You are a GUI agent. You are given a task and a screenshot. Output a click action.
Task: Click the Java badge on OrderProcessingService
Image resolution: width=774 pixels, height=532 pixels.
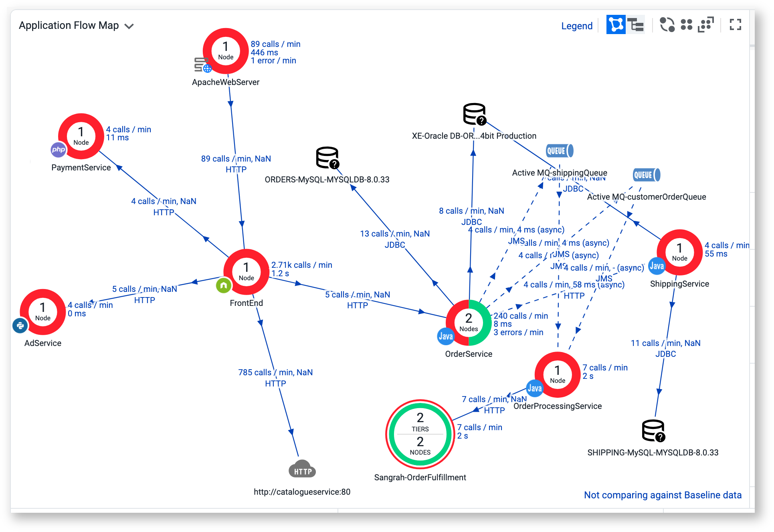coord(535,388)
